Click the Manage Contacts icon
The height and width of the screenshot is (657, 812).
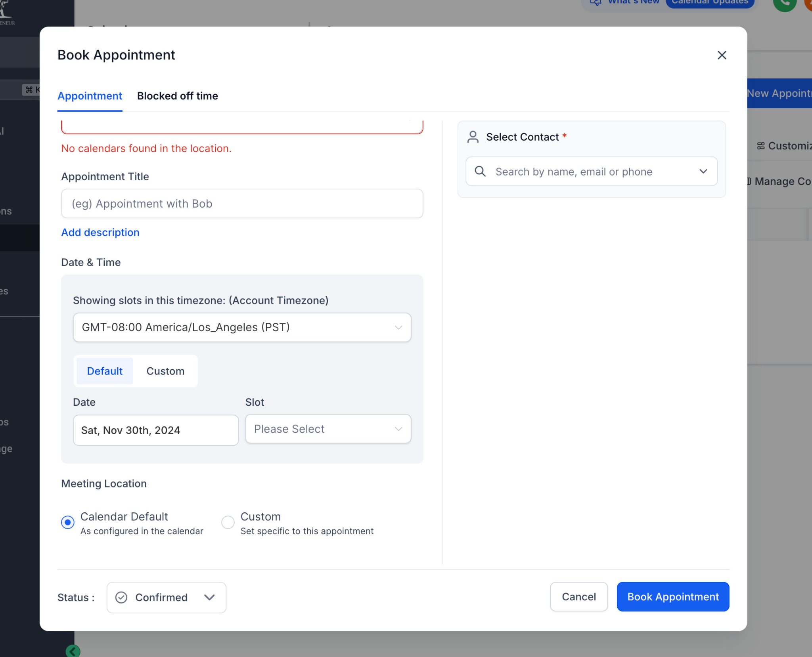point(749,181)
